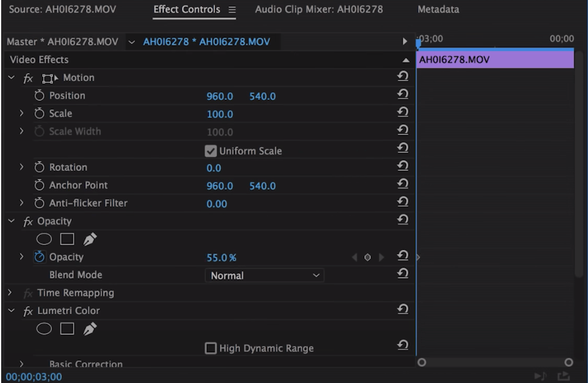Select the purple AH0I6278.MOV clip bar
588x383 pixels.
click(495, 60)
